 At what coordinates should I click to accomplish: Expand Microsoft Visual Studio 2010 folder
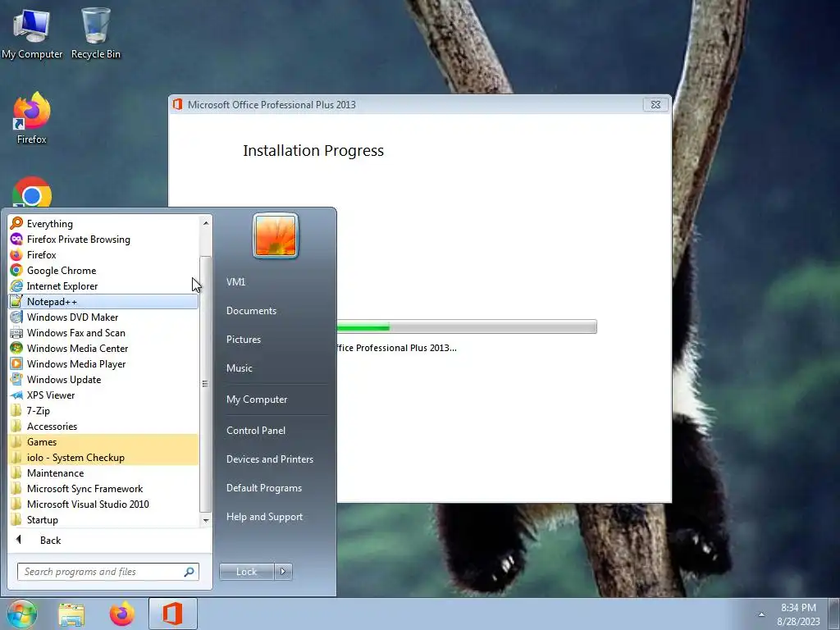pyautogui.click(x=103, y=504)
